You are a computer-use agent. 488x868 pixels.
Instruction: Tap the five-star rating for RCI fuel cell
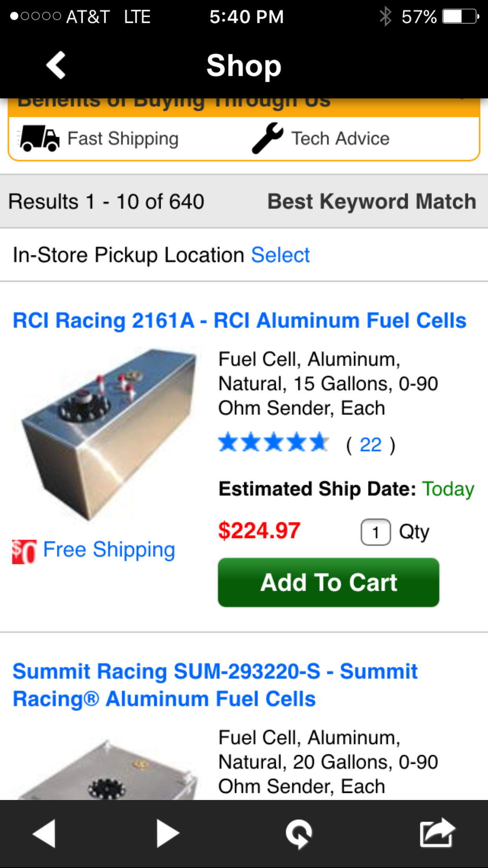[x=273, y=443]
